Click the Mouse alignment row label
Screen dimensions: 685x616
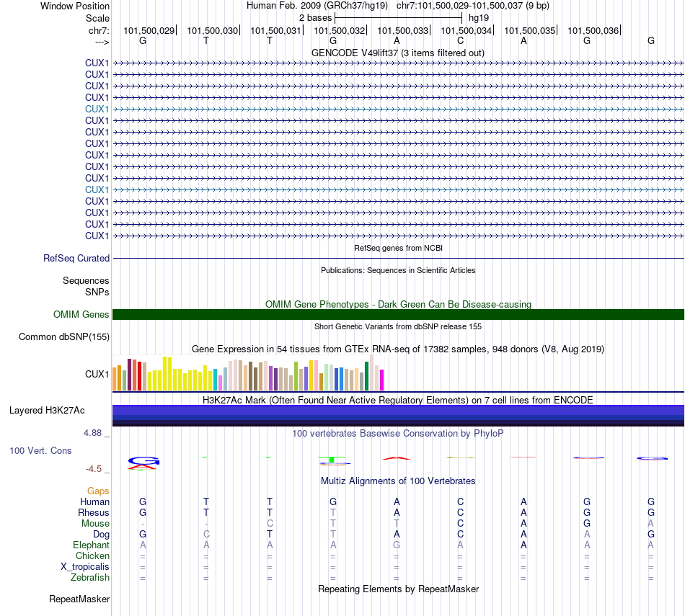pos(95,524)
